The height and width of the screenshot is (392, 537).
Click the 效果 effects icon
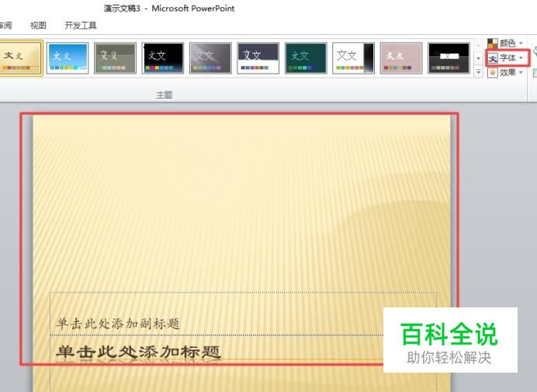pos(493,73)
